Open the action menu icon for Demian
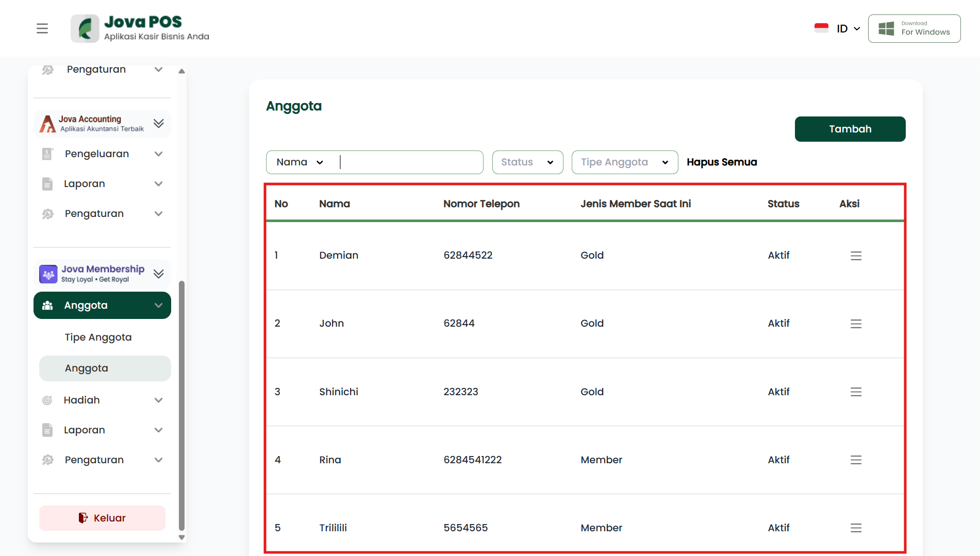Screen dimensions: 980x556 856,256
